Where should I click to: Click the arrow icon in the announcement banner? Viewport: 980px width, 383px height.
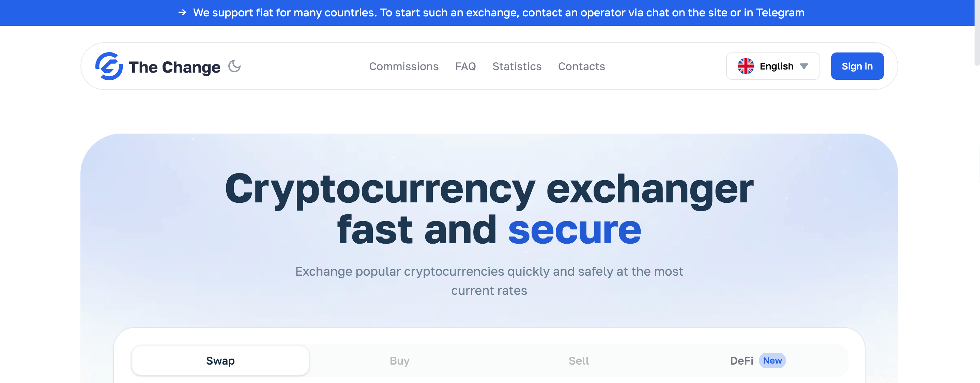point(182,13)
